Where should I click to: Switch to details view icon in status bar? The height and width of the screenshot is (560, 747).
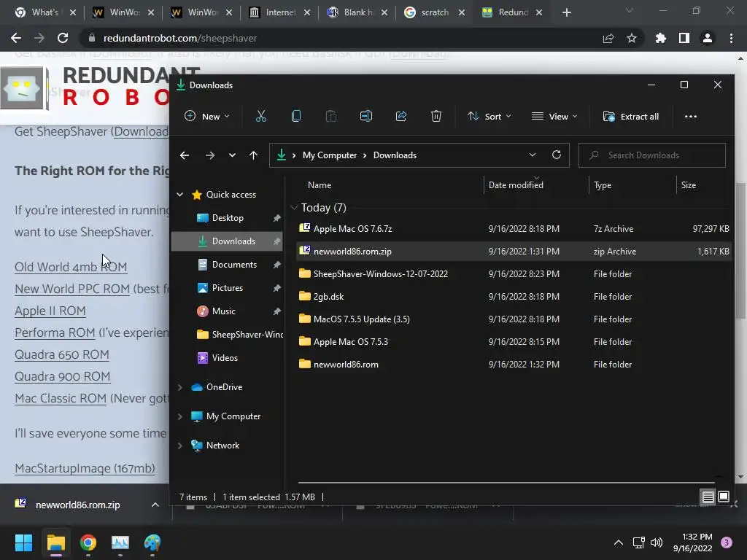(708, 497)
